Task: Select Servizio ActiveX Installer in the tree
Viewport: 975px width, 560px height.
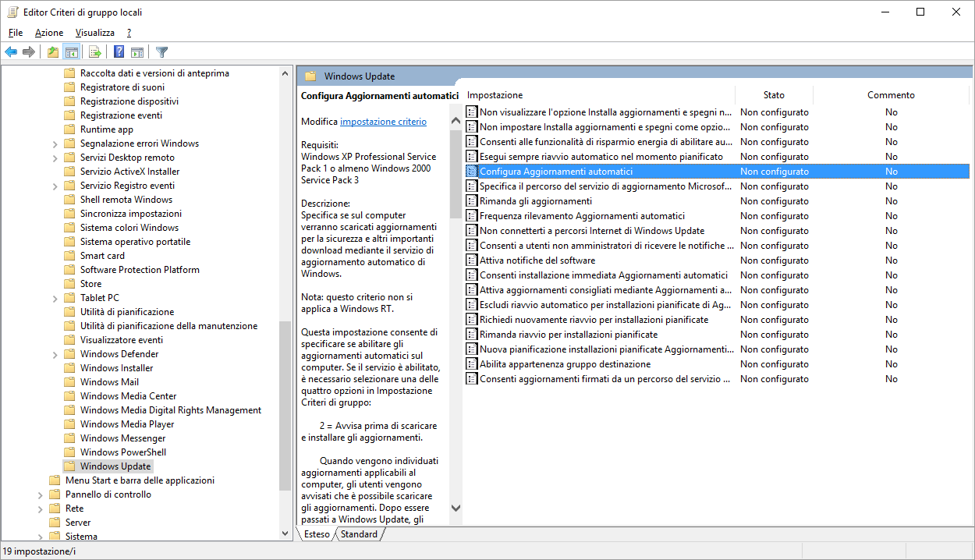Action: click(x=129, y=172)
